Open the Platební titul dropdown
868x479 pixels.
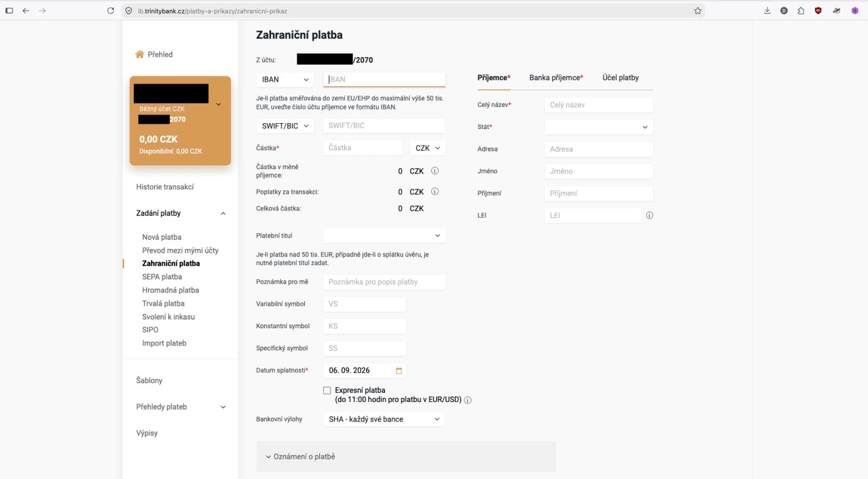(x=384, y=236)
